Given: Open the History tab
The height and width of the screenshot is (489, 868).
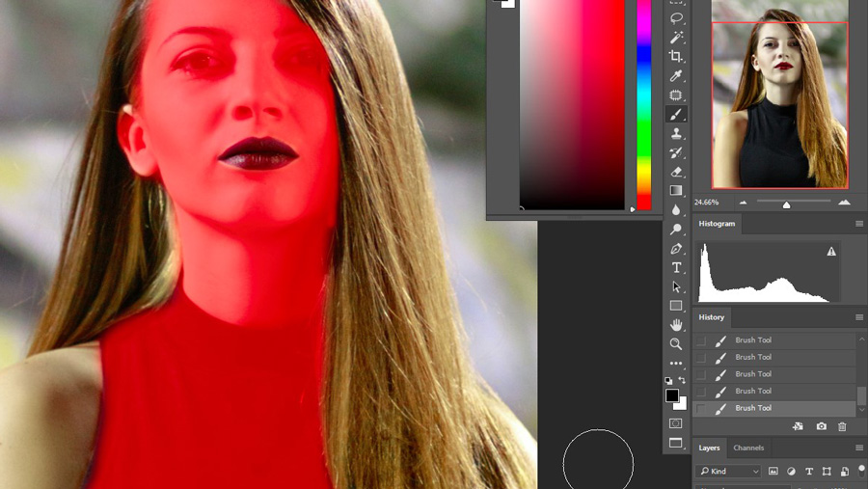Looking at the screenshot, I should pyautogui.click(x=712, y=317).
